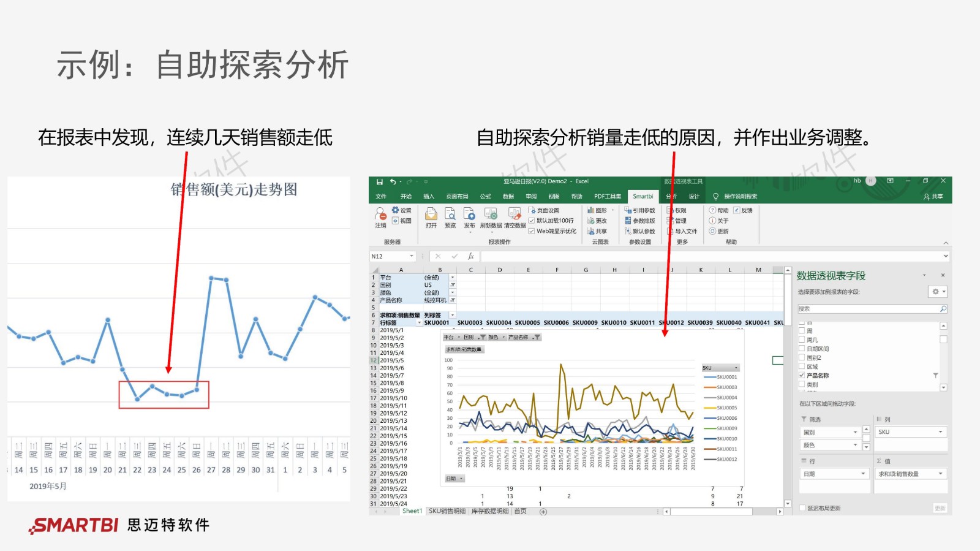The image size is (980, 551).
Task: Click the 打开 open report icon
Action: pyautogui.click(x=431, y=215)
